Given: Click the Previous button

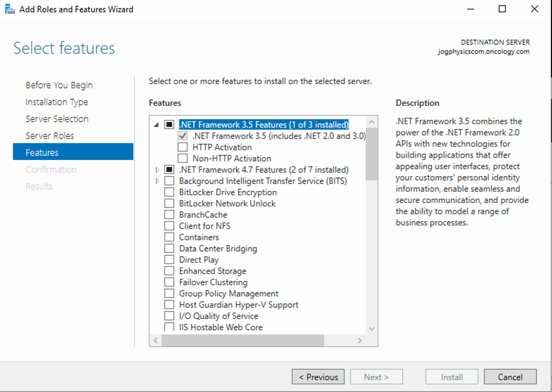Looking at the screenshot, I should [x=318, y=377].
